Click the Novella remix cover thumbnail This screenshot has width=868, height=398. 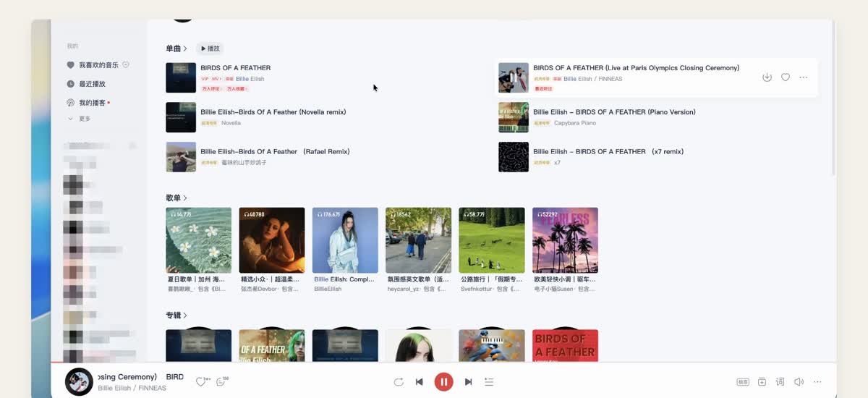pos(181,117)
